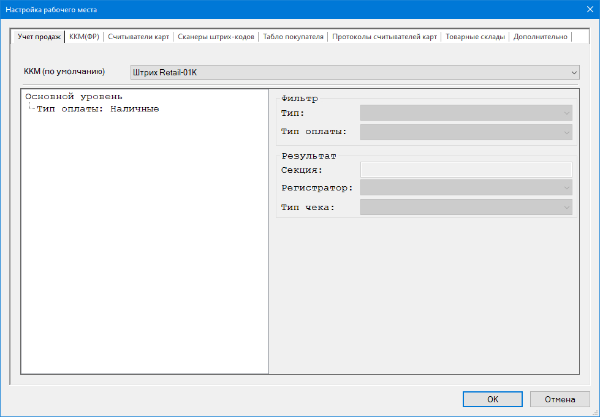Open the Фильтр Тип оплаты dropdown
The height and width of the screenshot is (417, 600).
[x=465, y=131]
